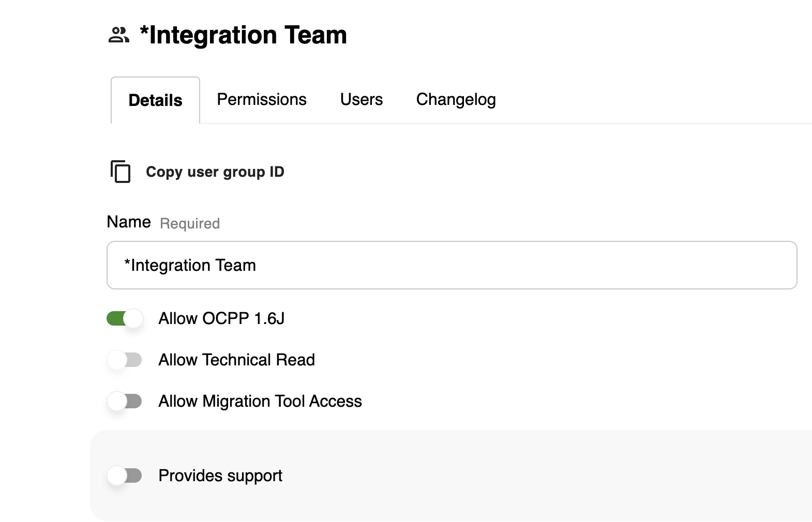Viewport: 812px width, 522px height.
Task: Click the "Name" field label
Action: pos(129,222)
